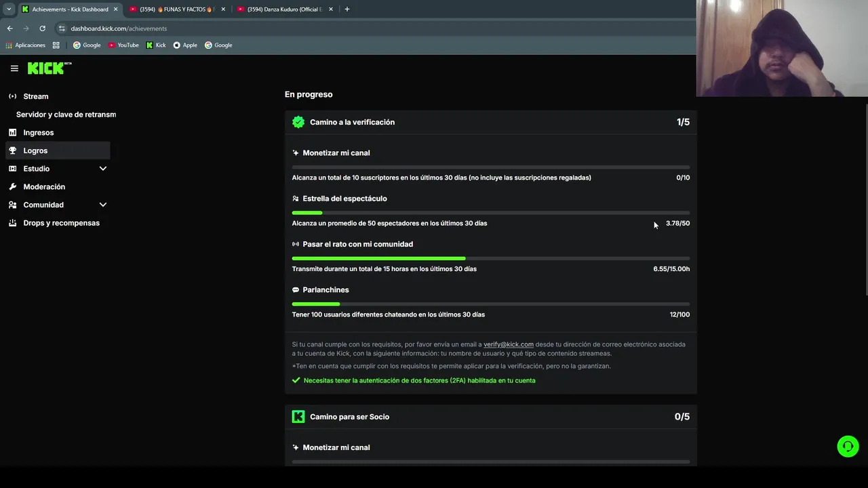
Task: Click the Pasar el rato progress bar
Action: 490,258
